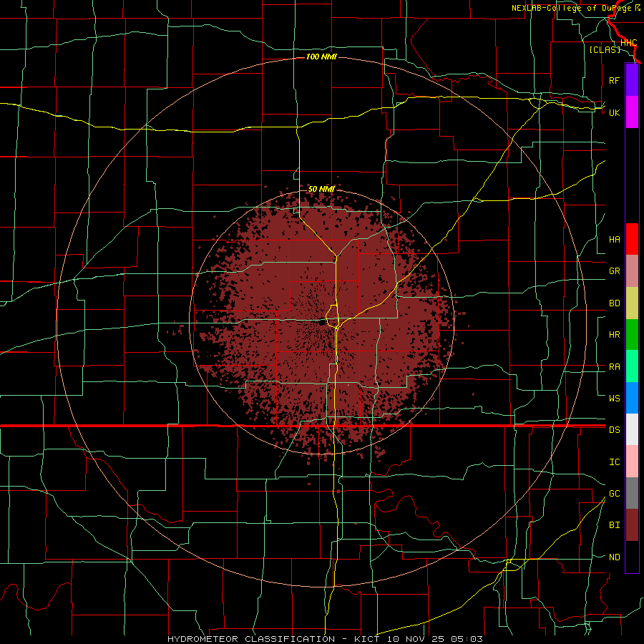Viewport: 644px width, 644px height.
Task: Click the 'HYDROMETEOR CLASSIFICATION' title text
Action: 251,639
